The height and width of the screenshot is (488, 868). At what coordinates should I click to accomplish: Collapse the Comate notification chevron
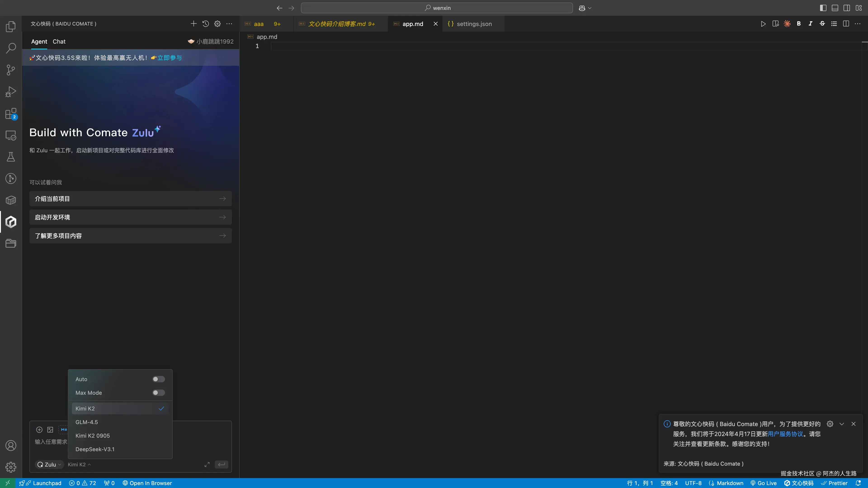coord(842,424)
